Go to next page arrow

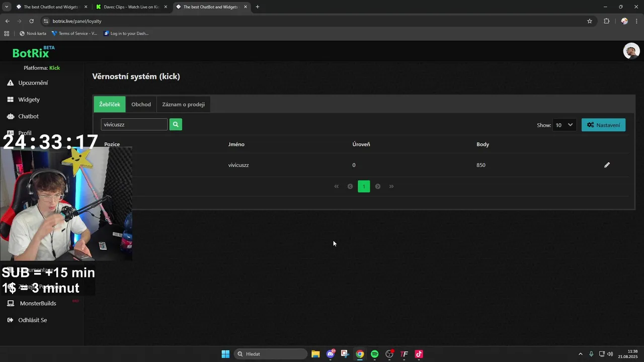point(378,187)
